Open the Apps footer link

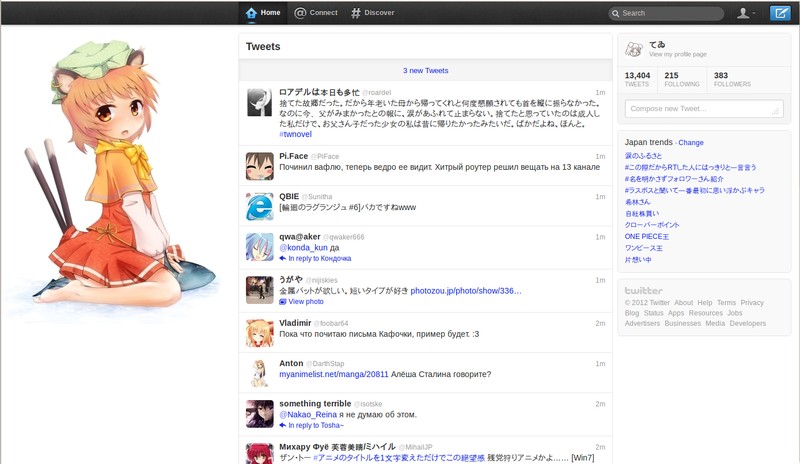coord(676,313)
